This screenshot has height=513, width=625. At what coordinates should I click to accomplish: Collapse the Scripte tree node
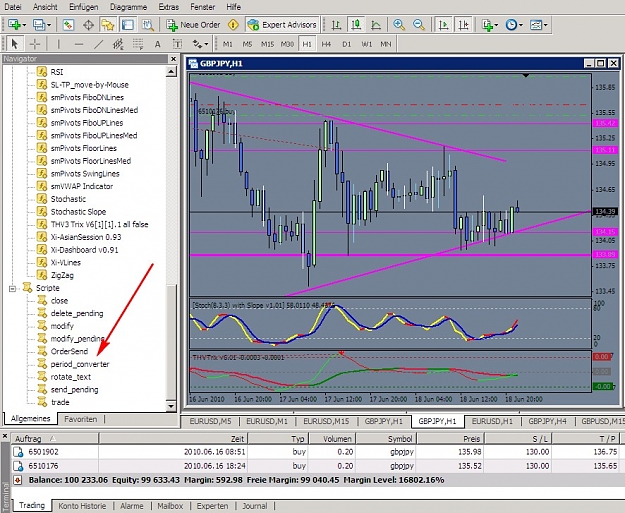[x=12, y=288]
